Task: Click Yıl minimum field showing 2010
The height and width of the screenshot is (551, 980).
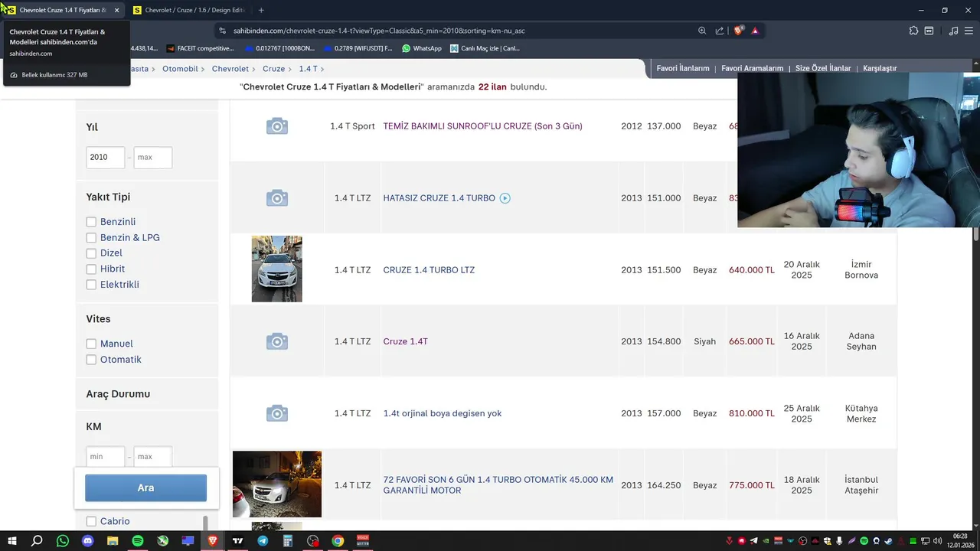Action: [106, 158]
